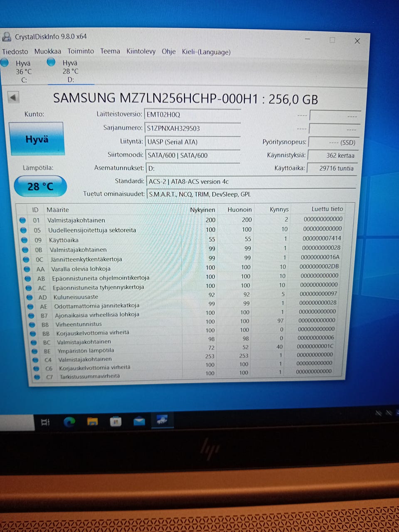This screenshot has height=532, width=399.
Task: Click the status dot beside Jännitteenkytkentäkertoja
Action: coord(27,259)
